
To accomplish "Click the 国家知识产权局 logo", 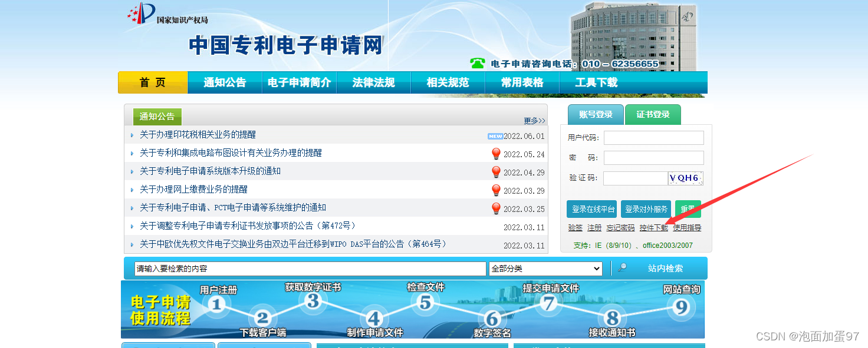I will 168,14.
